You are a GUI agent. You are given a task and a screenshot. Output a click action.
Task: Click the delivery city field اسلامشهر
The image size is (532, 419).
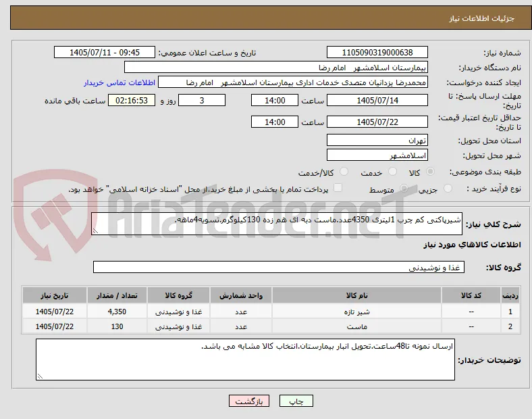pyautogui.click(x=377, y=155)
